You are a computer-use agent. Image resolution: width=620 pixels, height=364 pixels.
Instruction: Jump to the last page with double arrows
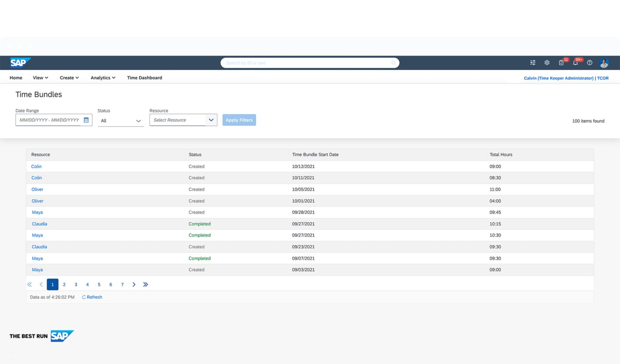click(146, 284)
